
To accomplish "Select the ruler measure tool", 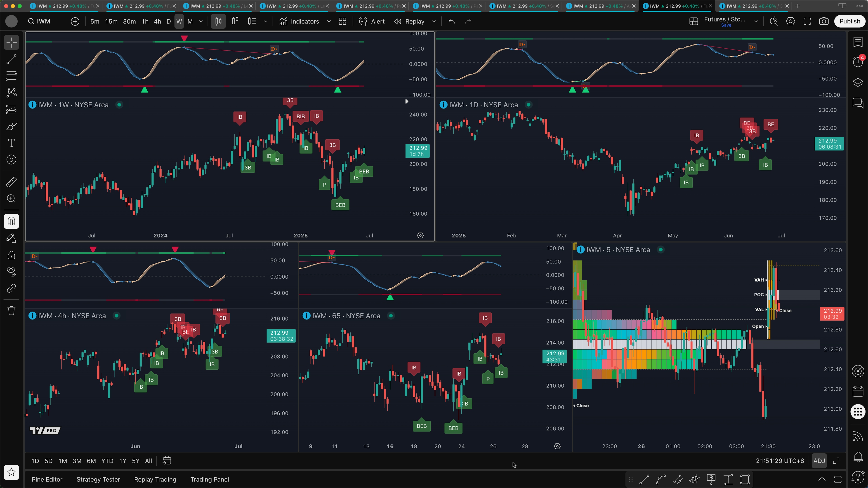I will (12, 182).
